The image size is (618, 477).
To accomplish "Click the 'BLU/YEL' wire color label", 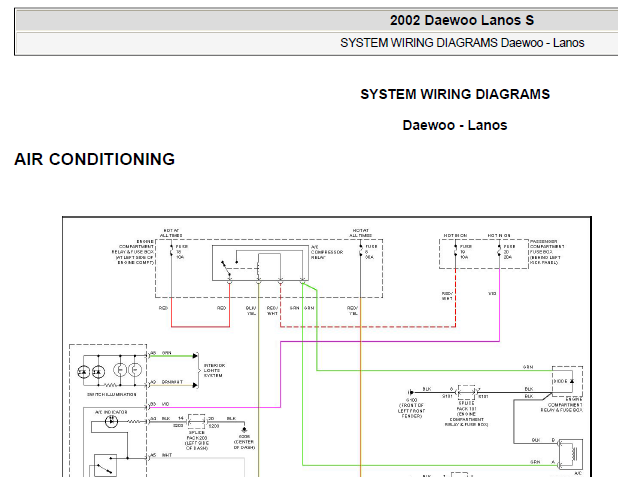I will [x=251, y=311].
